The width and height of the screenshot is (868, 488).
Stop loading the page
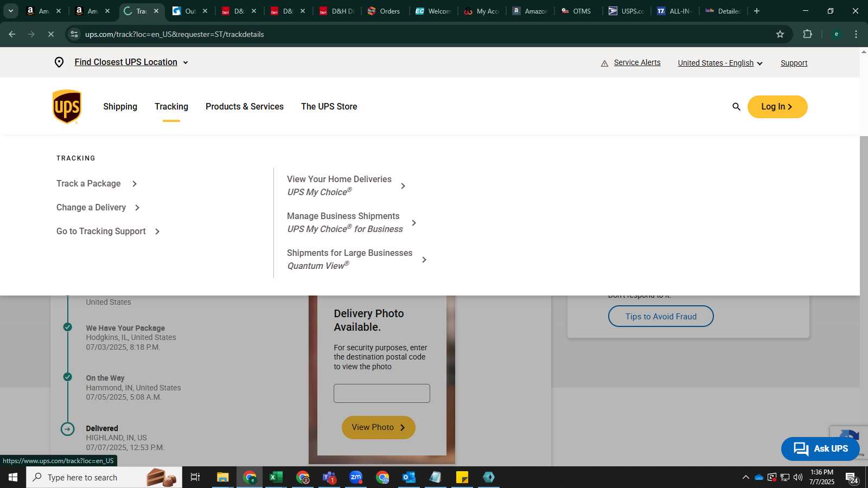point(50,34)
